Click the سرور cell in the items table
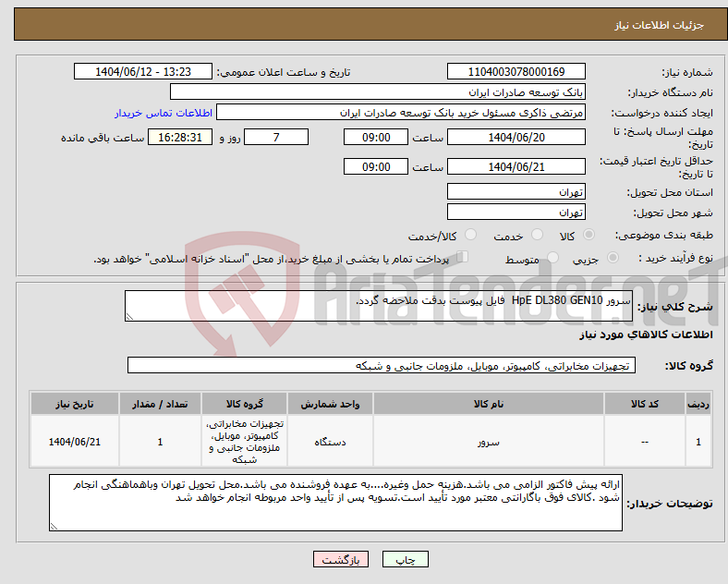 pyautogui.click(x=489, y=442)
